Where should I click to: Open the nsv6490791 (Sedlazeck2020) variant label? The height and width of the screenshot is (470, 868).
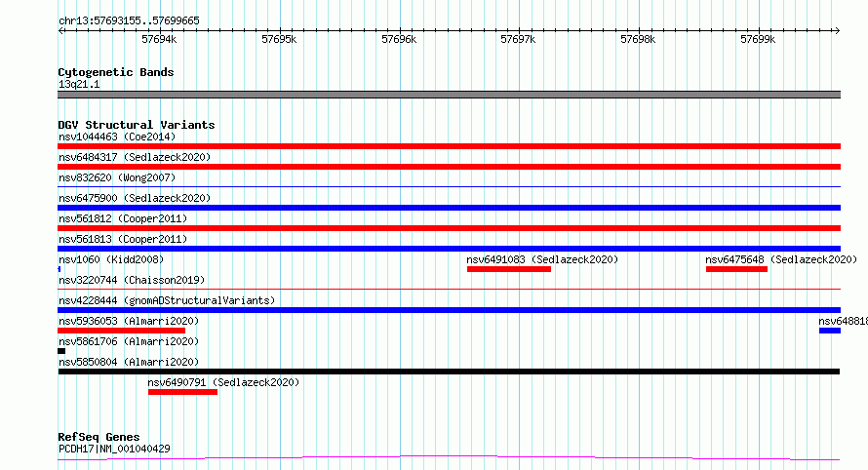223,382
